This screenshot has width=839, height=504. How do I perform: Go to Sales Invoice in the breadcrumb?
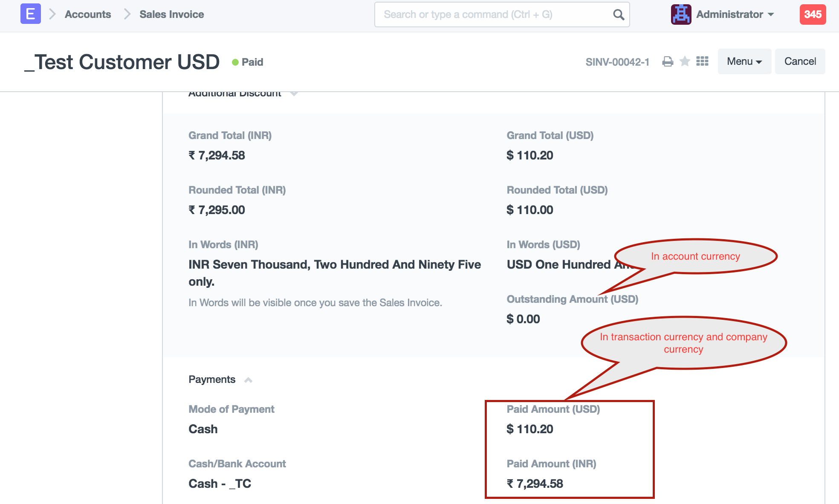[171, 14]
